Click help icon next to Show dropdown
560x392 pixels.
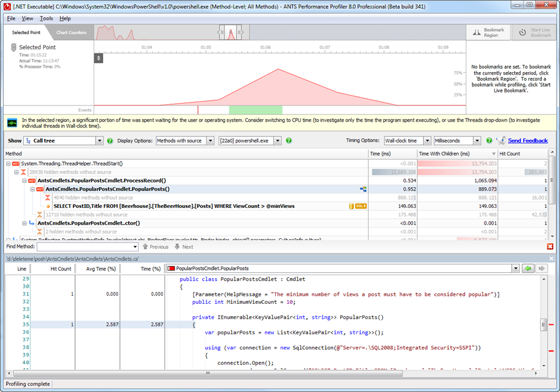pos(110,141)
